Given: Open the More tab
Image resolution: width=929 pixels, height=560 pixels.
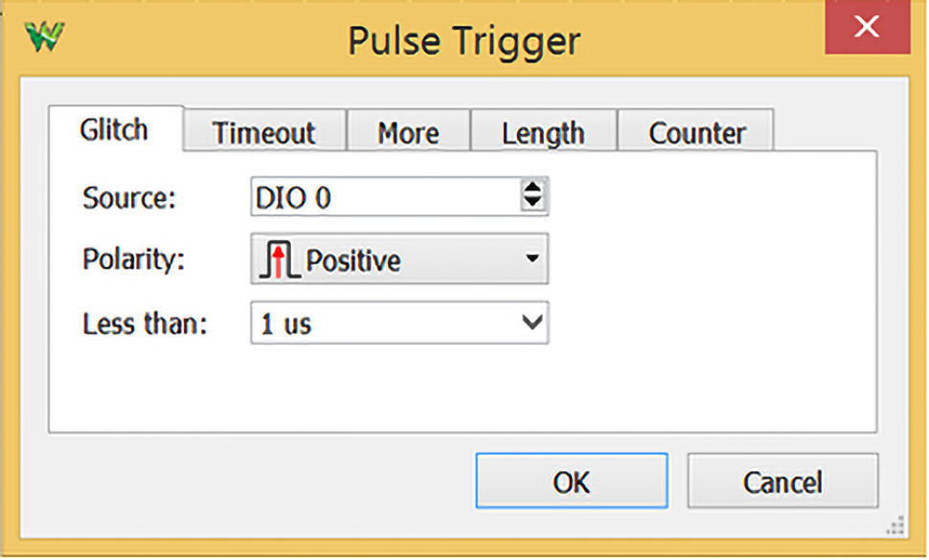Looking at the screenshot, I should [x=408, y=131].
